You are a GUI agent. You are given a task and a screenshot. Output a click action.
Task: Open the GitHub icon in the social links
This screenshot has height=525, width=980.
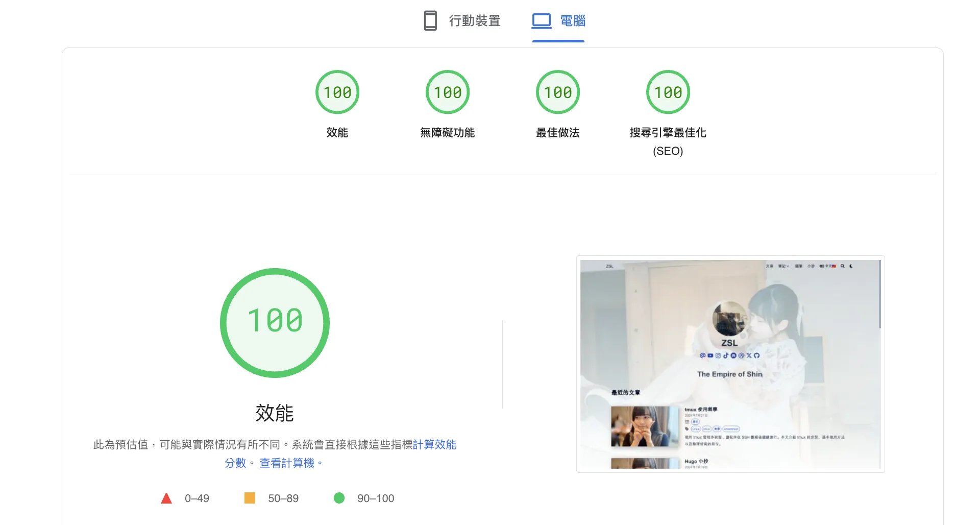pyautogui.click(x=757, y=355)
